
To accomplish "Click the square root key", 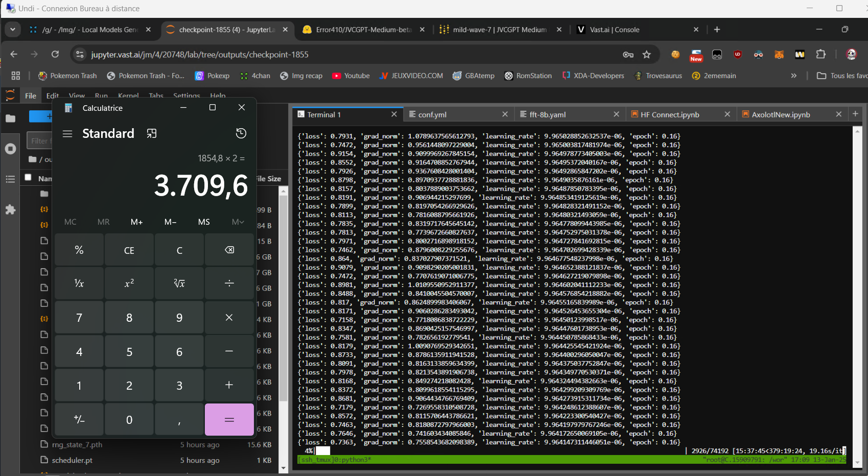I will click(x=179, y=283).
